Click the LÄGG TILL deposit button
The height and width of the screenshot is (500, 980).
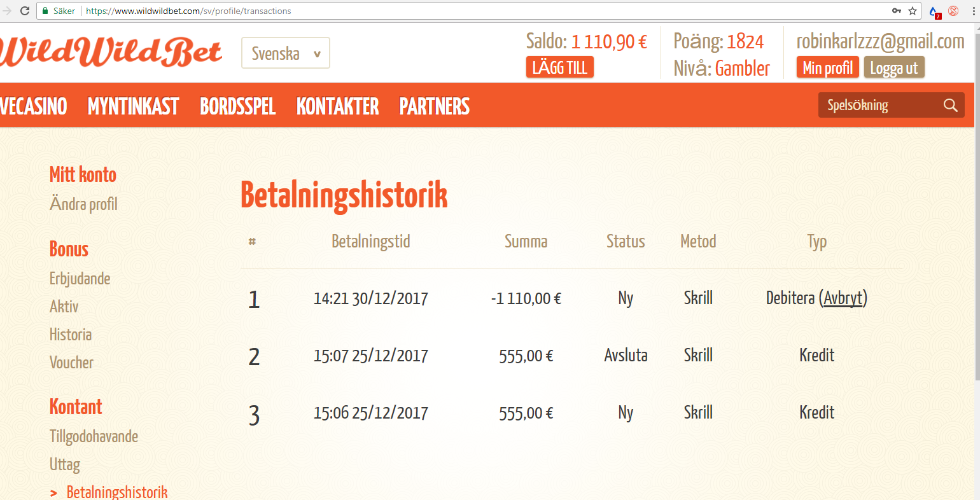pyautogui.click(x=560, y=67)
